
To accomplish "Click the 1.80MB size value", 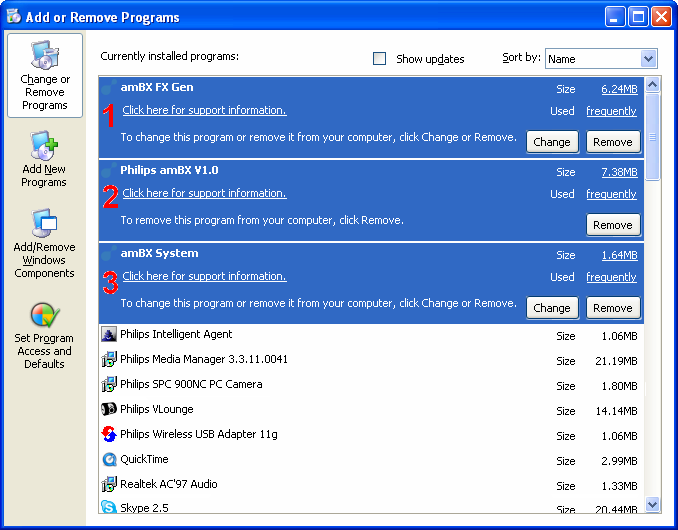I will click(619, 386).
